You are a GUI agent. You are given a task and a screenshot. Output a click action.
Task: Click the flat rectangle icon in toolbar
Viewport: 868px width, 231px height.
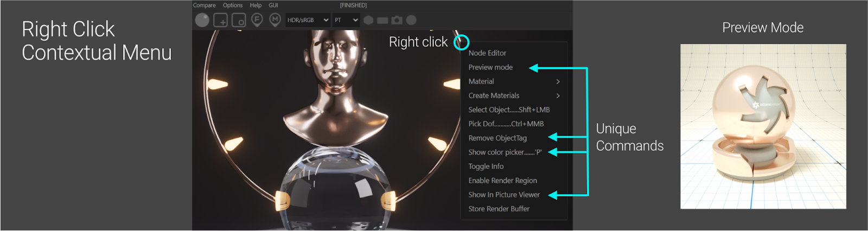pos(382,20)
